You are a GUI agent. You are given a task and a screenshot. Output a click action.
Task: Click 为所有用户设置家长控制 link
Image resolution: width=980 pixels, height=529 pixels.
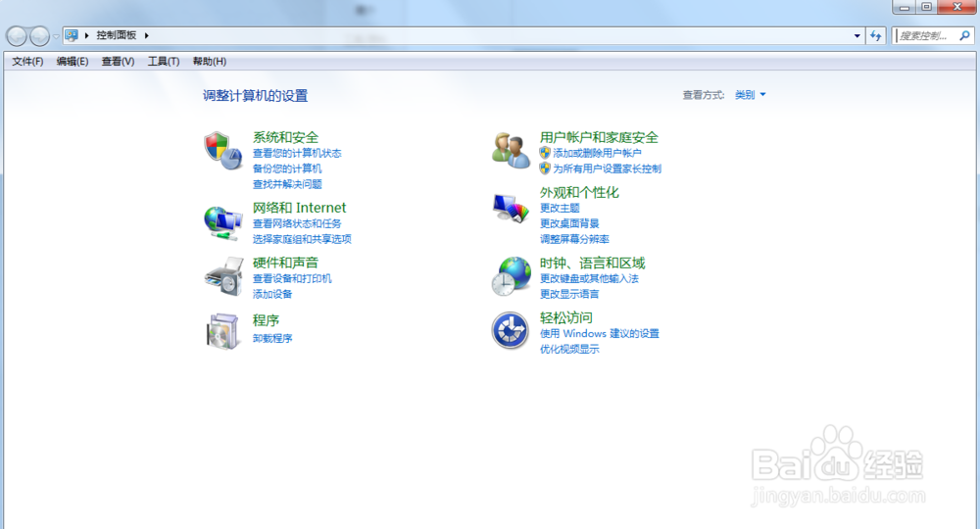(x=607, y=168)
